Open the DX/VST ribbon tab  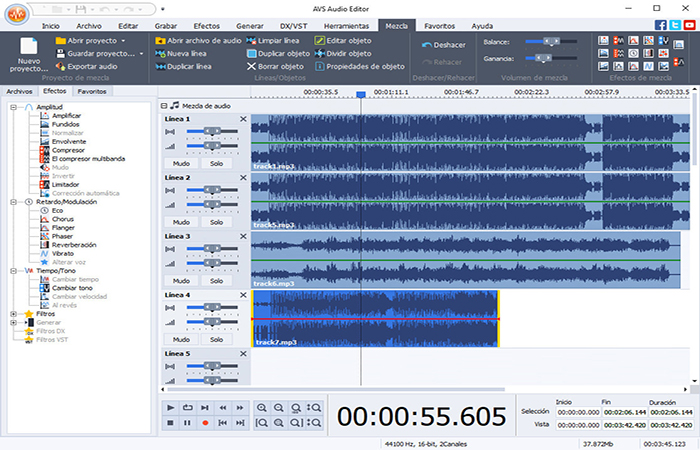[x=294, y=26]
